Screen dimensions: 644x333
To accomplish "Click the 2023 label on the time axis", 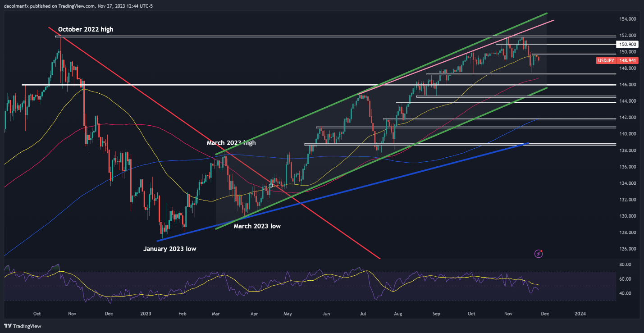I will coord(146,314).
